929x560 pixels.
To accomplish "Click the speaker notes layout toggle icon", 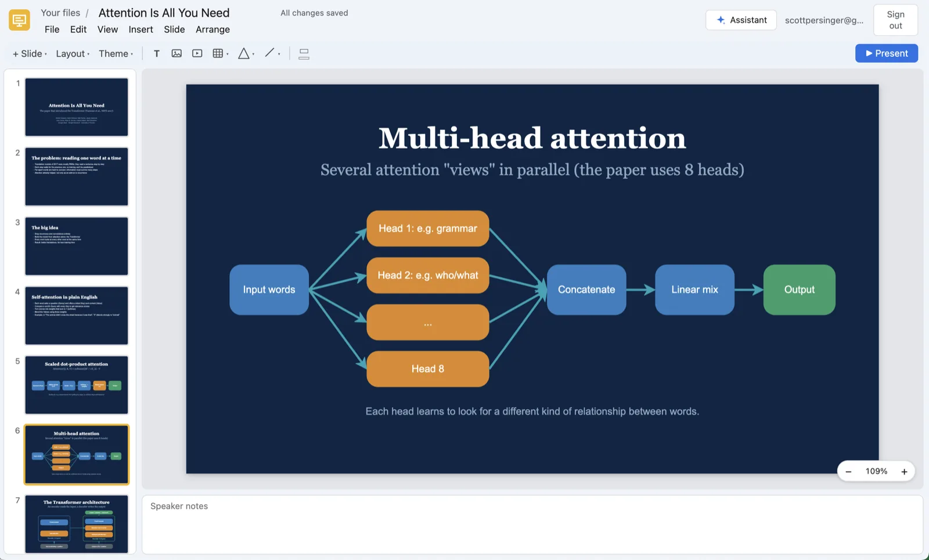I will 304,54.
